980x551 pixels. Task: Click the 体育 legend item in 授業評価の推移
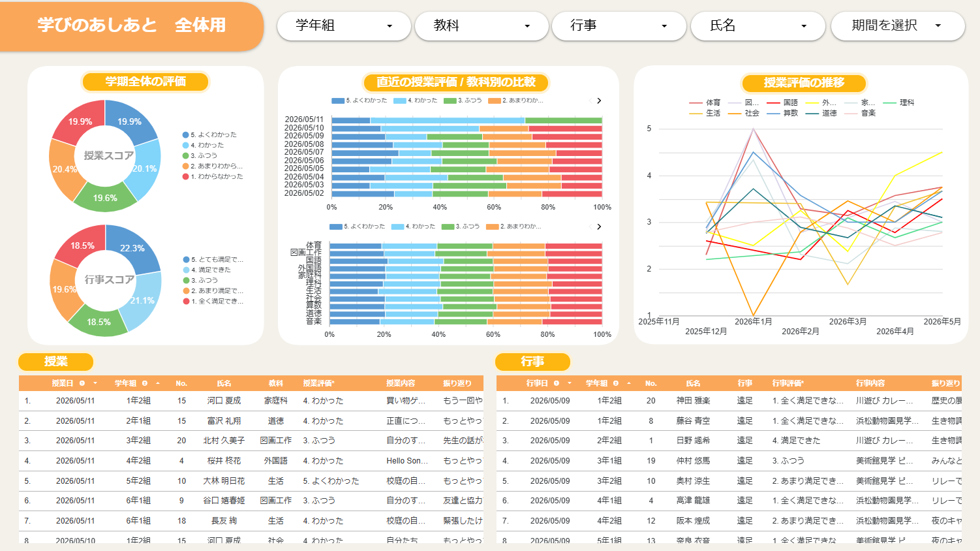click(705, 102)
